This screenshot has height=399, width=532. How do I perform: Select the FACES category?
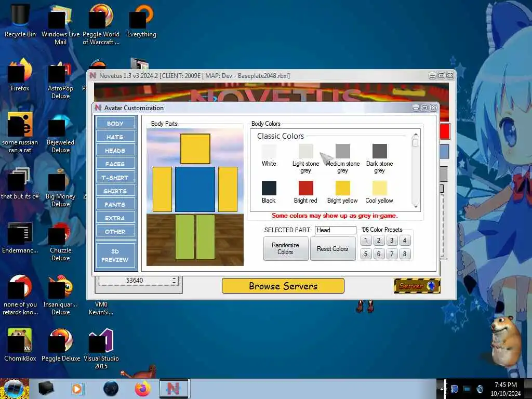point(115,164)
